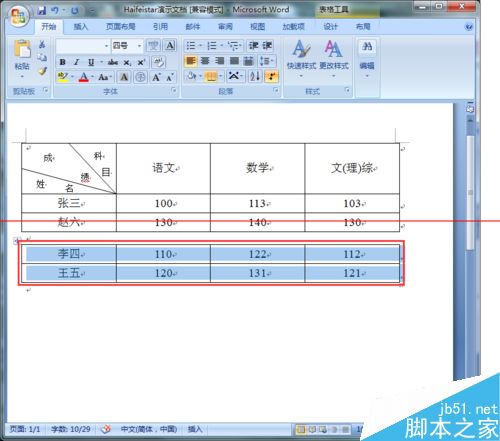Screen dimensions: 500x441
Task: Decrease paragraph indent
Action: [254, 45]
